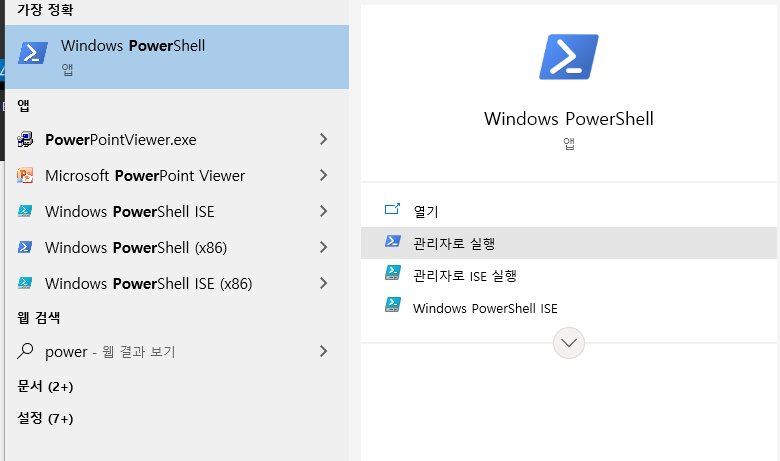Show the 설정 (7+) results category
Image resolution: width=780 pixels, height=461 pixels.
pyautogui.click(x=45, y=418)
